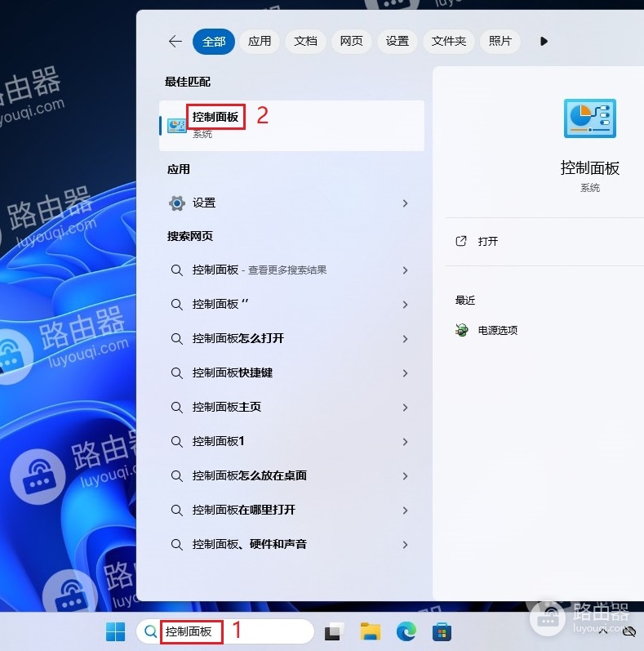Expand the 设置 result chevron
Screen dimensions: 644x651
point(405,203)
